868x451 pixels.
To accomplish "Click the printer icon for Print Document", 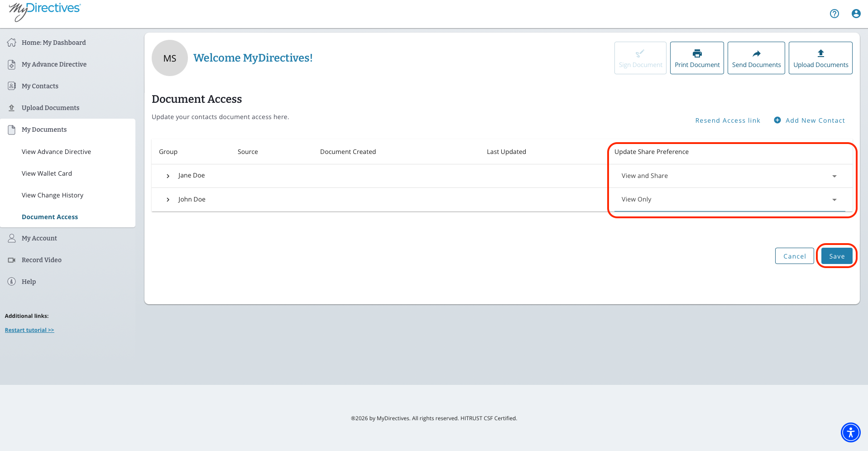I will tap(697, 53).
